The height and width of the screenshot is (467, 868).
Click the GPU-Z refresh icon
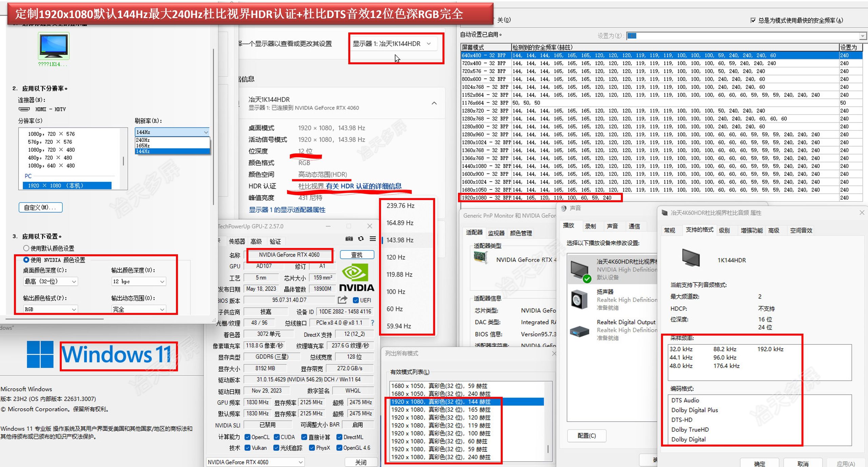click(361, 239)
